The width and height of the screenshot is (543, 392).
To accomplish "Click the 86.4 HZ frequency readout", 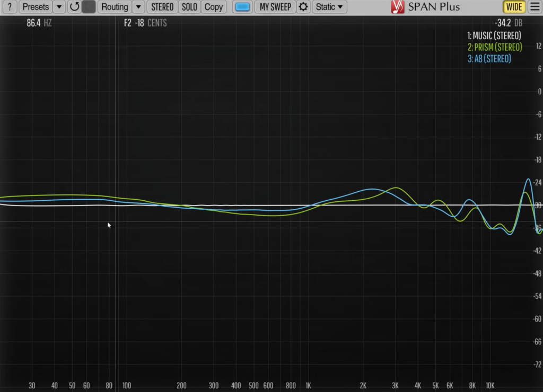I will 39,23.
